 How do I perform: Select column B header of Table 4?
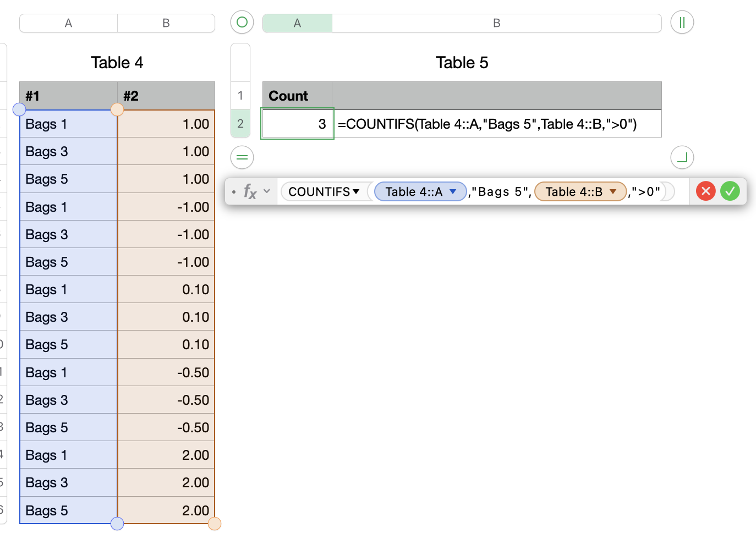(166, 23)
